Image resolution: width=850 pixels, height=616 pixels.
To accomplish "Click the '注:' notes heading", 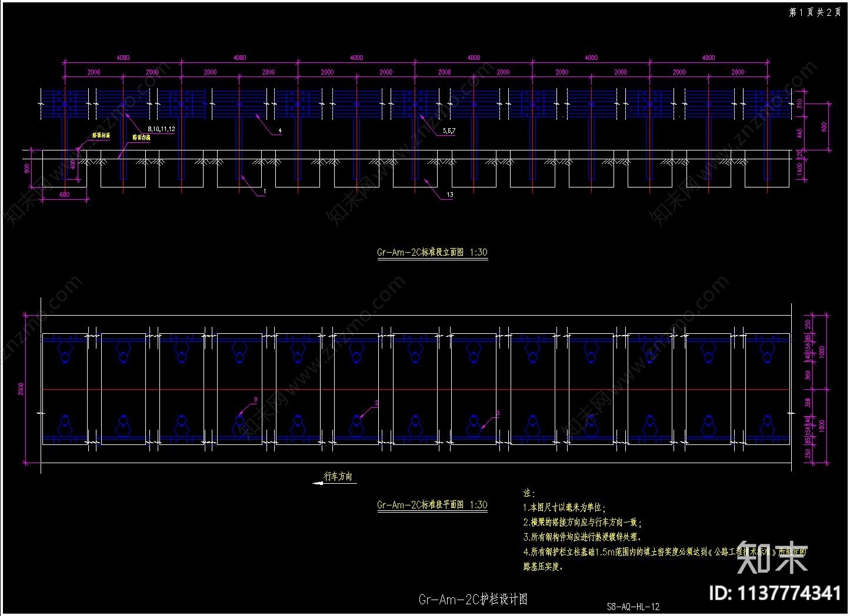I will [x=529, y=493].
